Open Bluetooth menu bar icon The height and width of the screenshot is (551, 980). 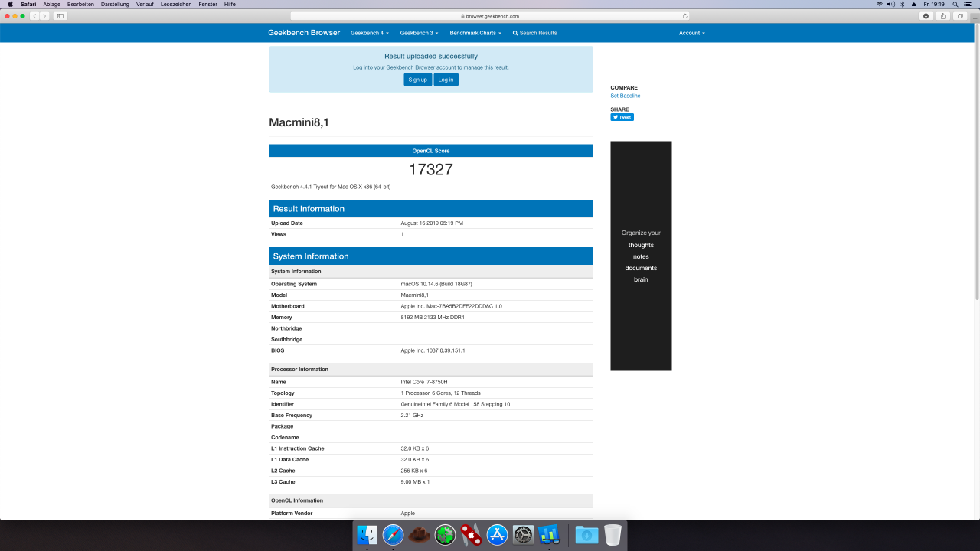coord(903,4)
